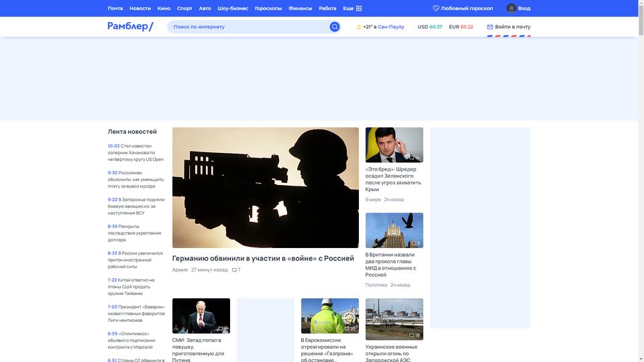The width and height of the screenshot is (644, 362).
Task: Go to Кино section
Action: [x=164, y=8]
